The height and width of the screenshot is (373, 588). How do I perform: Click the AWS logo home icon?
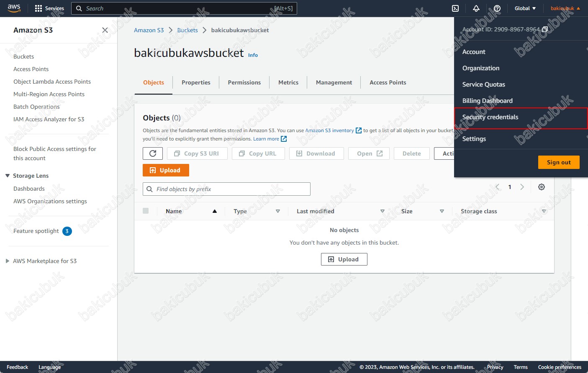click(14, 8)
